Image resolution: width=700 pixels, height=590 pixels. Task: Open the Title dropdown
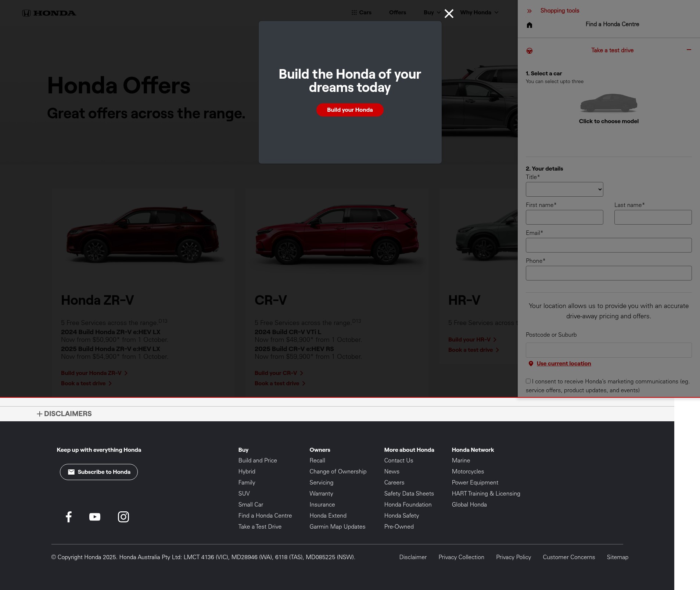(564, 189)
